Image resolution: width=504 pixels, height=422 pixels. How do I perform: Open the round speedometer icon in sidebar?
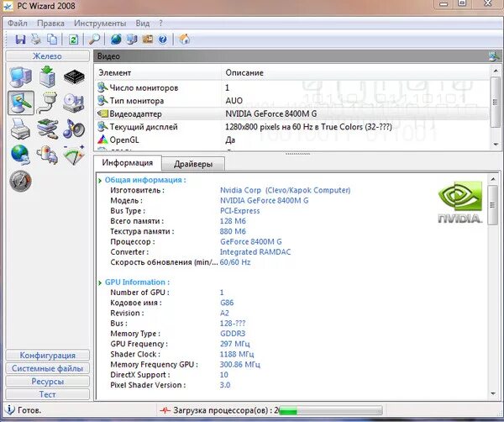click(20, 181)
